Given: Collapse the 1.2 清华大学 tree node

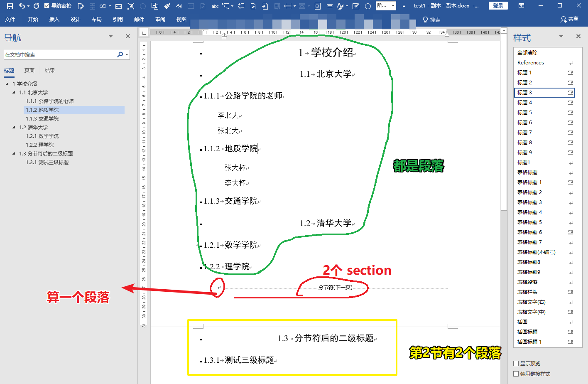Looking at the screenshot, I should [14, 127].
